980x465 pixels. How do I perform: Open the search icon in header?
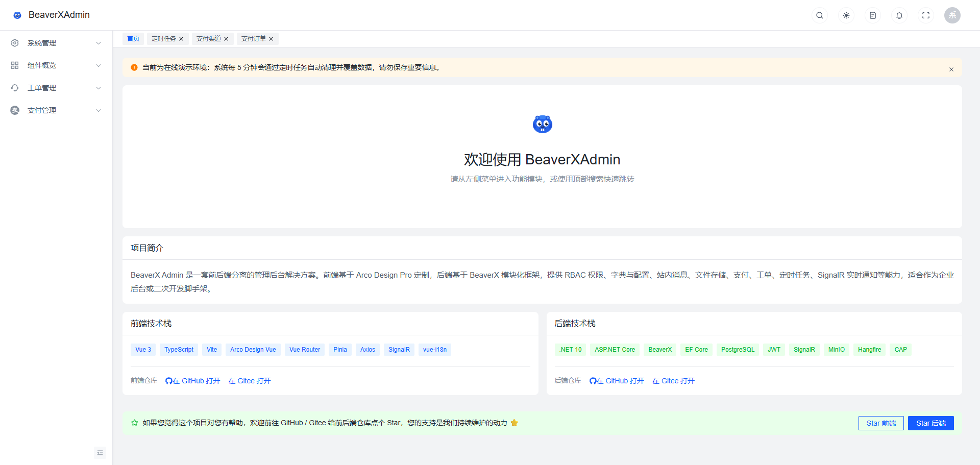click(820, 15)
